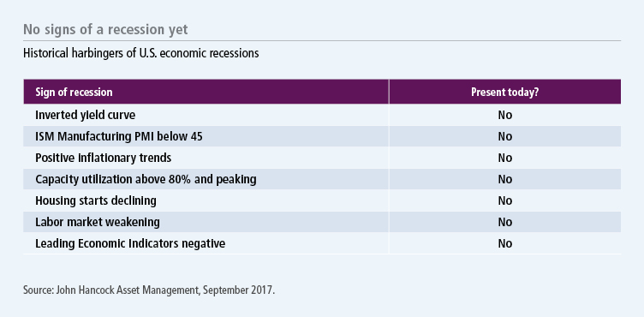644x317 pixels.
Task: Click the horizontal rule beneath the title
Action: [322, 41]
